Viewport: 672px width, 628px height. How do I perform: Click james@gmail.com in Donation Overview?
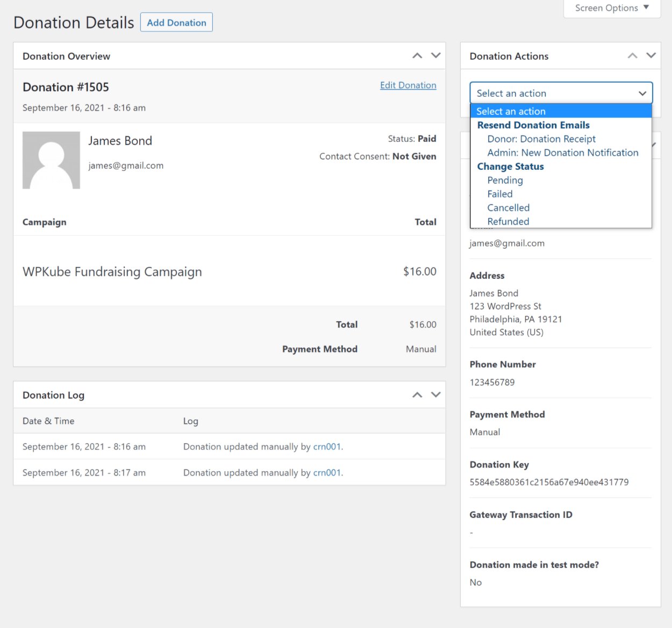coord(126,166)
